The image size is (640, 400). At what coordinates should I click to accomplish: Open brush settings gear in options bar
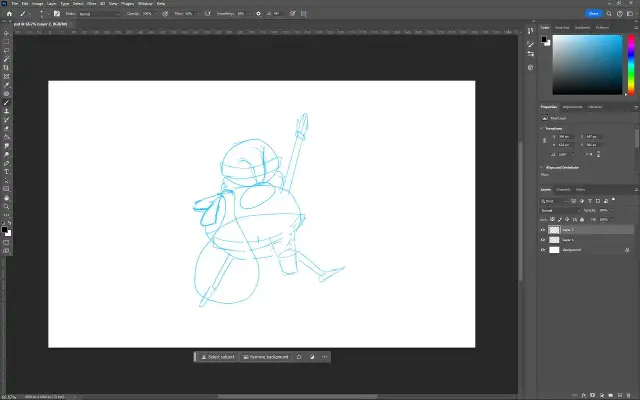pyautogui.click(x=259, y=14)
